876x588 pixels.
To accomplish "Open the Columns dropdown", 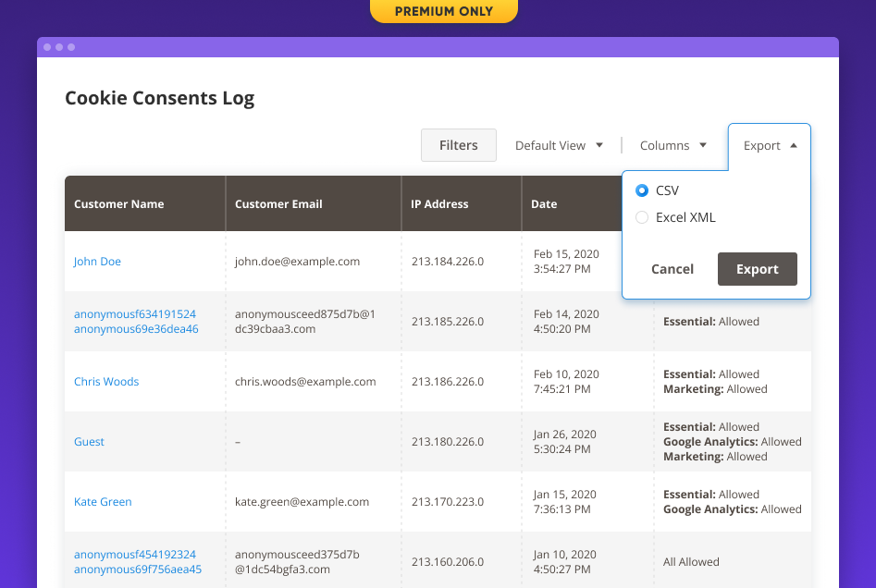I will point(672,145).
